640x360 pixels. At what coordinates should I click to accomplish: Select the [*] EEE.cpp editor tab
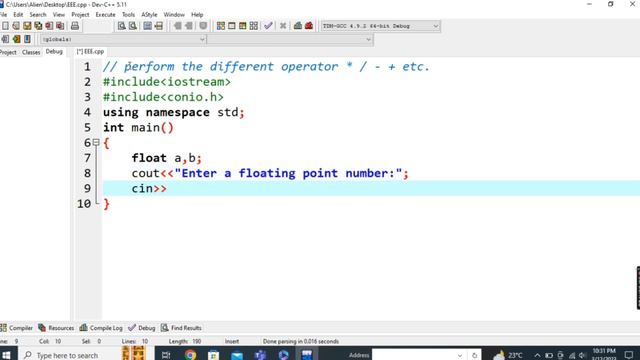[x=90, y=51]
